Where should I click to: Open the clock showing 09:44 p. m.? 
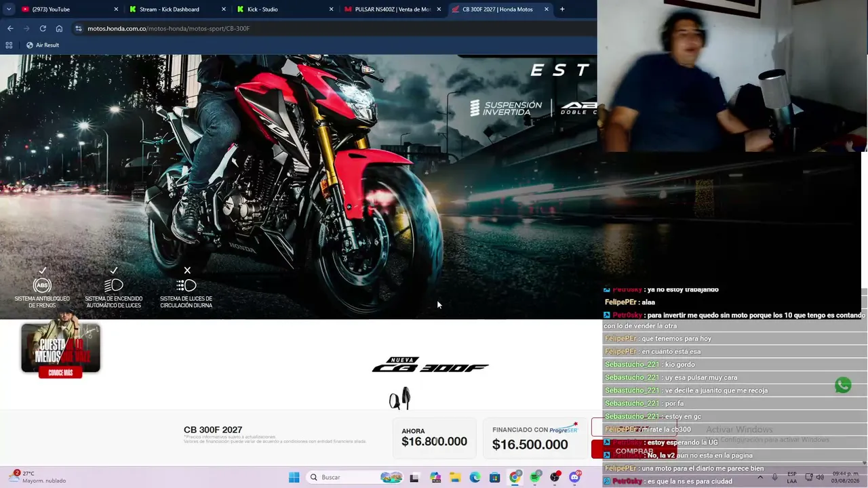[846, 477]
